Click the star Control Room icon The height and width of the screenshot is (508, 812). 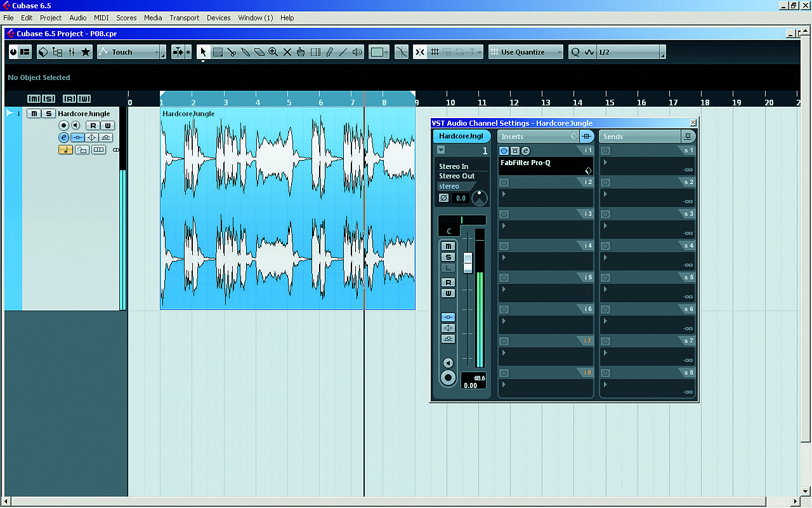pyautogui.click(x=86, y=52)
